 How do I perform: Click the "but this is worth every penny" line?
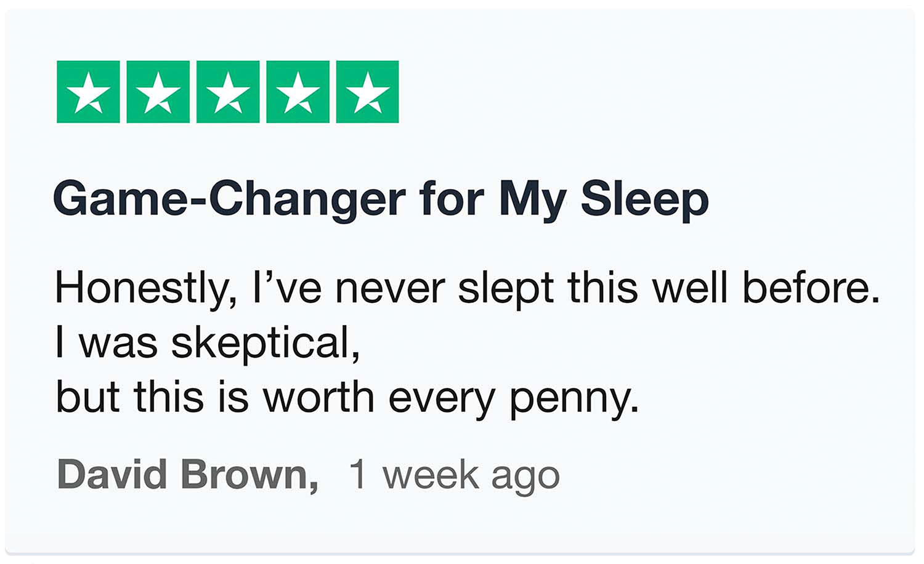click(x=347, y=397)
